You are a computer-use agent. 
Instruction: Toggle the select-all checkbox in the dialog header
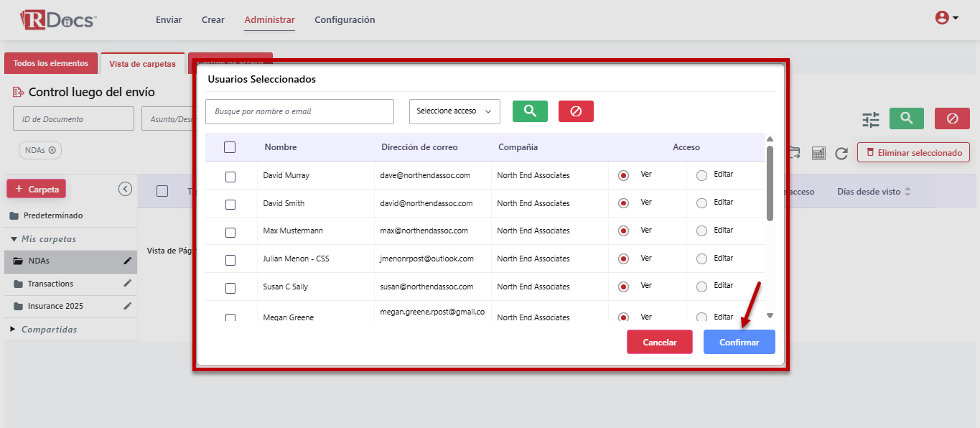230,147
